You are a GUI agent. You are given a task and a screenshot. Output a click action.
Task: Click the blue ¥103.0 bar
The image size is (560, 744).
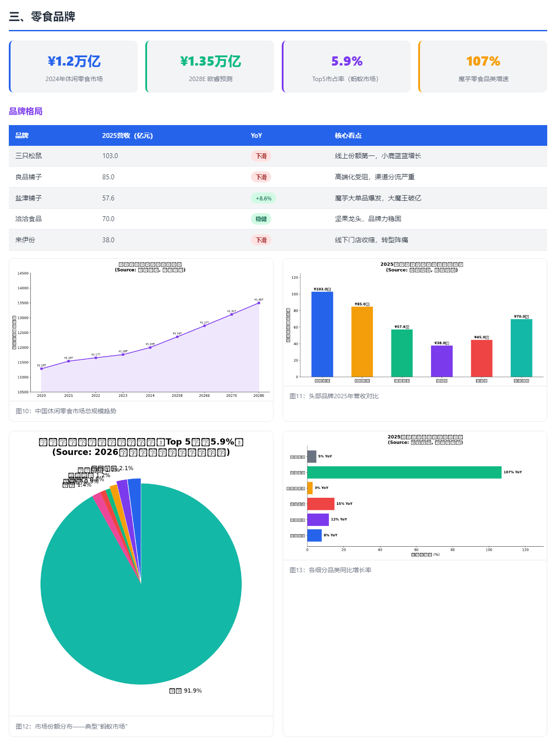(322, 334)
